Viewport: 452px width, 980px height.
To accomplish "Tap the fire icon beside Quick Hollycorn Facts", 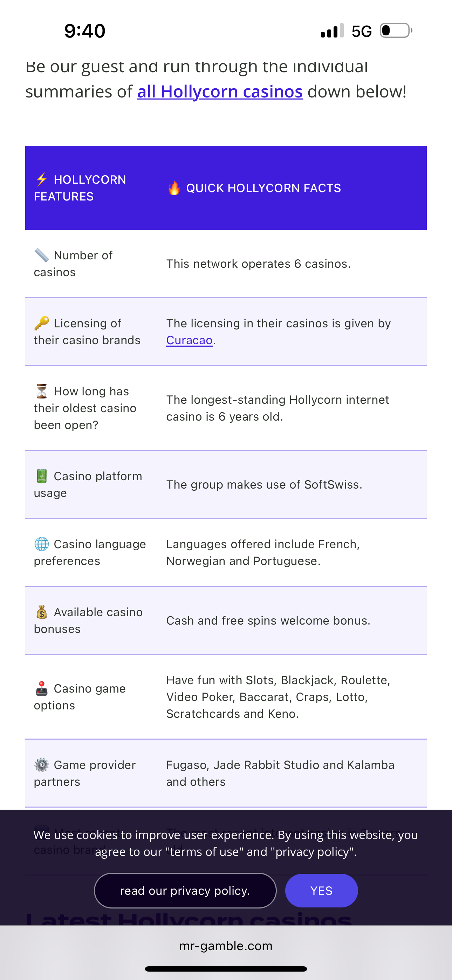I will click(174, 188).
